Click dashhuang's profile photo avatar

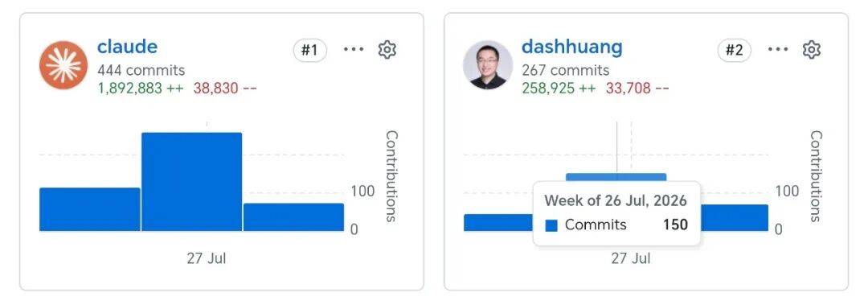488,65
